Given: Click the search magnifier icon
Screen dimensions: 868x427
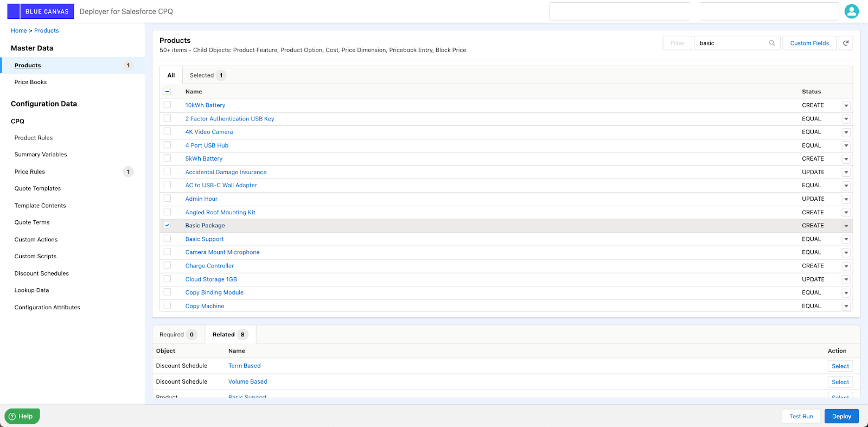Looking at the screenshot, I should (x=772, y=43).
